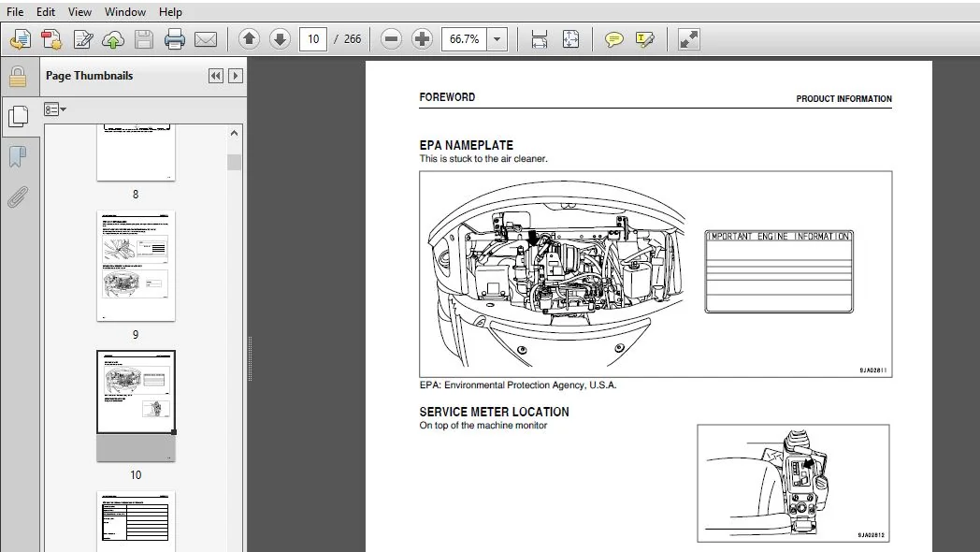Enter Read Mode with expand icon
The height and width of the screenshot is (552, 980).
click(689, 39)
